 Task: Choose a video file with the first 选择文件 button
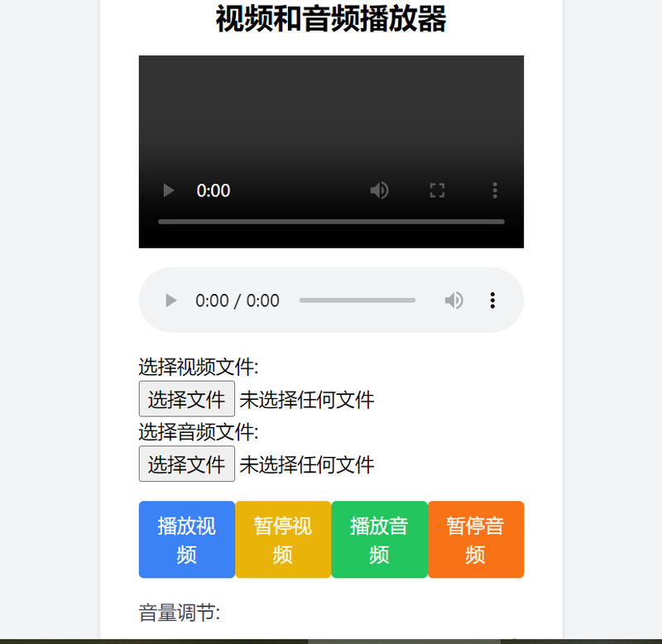coord(187,399)
